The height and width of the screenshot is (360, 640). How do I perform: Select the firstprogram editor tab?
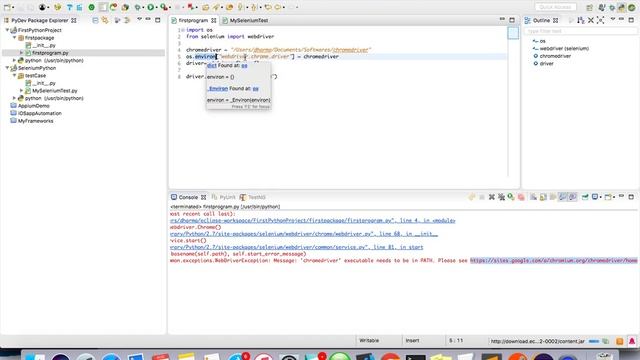click(x=194, y=20)
